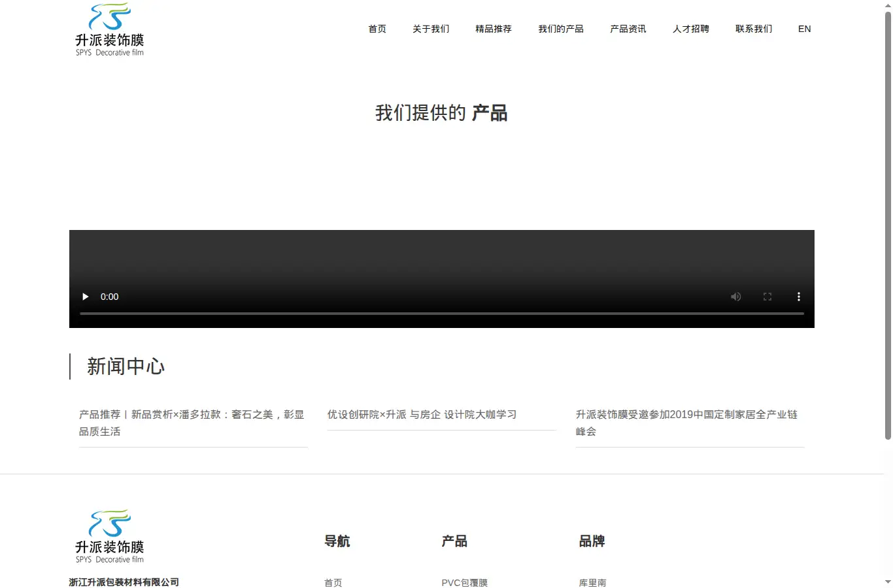Switch language to EN
The width and height of the screenshot is (893, 588).
(805, 29)
